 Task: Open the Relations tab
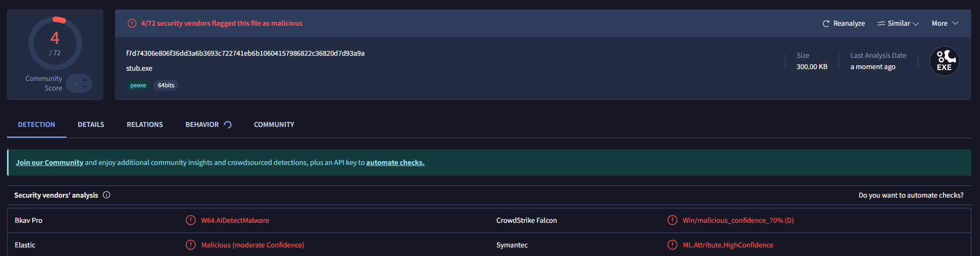pyautogui.click(x=145, y=125)
